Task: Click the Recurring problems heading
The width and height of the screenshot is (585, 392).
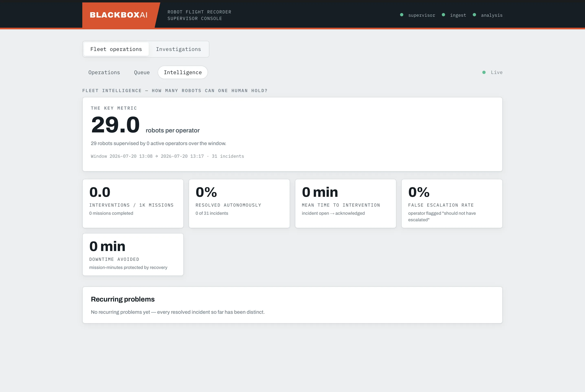Action: pyautogui.click(x=123, y=299)
